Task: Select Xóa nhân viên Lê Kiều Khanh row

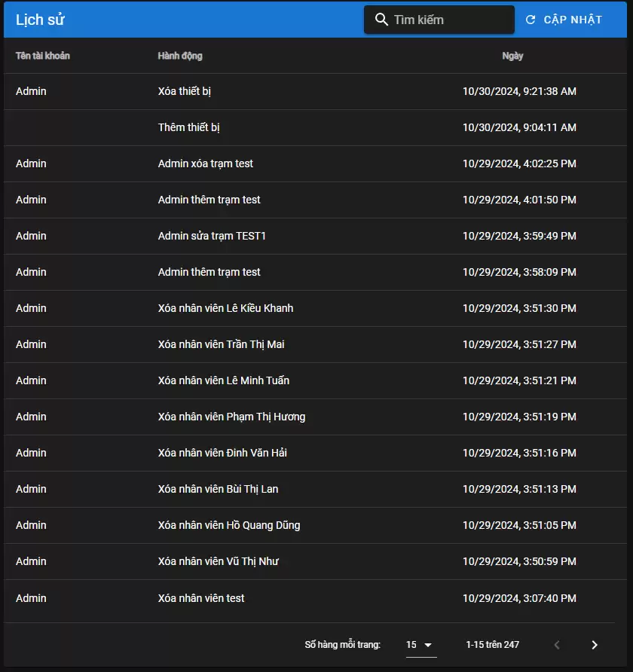Action: (x=225, y=308)
